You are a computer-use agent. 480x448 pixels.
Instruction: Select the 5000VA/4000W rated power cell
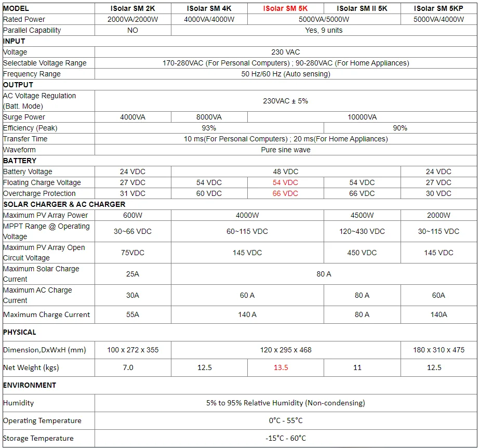[x=438, y=19]
